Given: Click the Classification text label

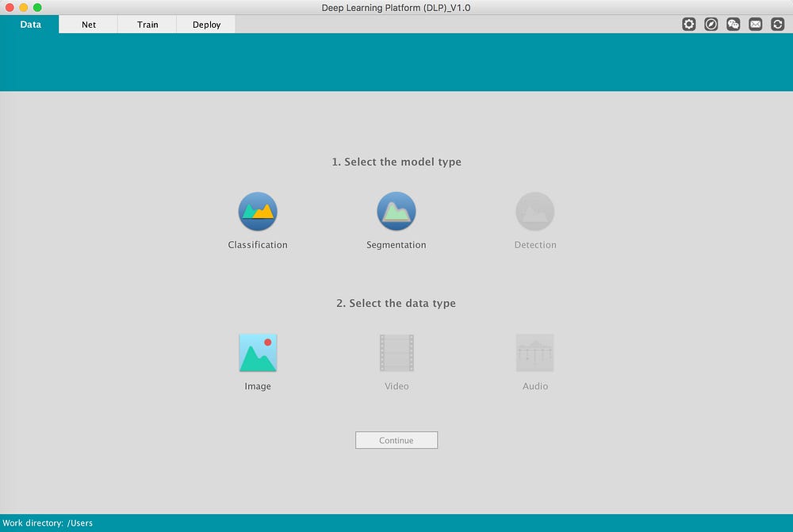Looking at the screenshot, I should pyautogui.click(x=258, y=245).
